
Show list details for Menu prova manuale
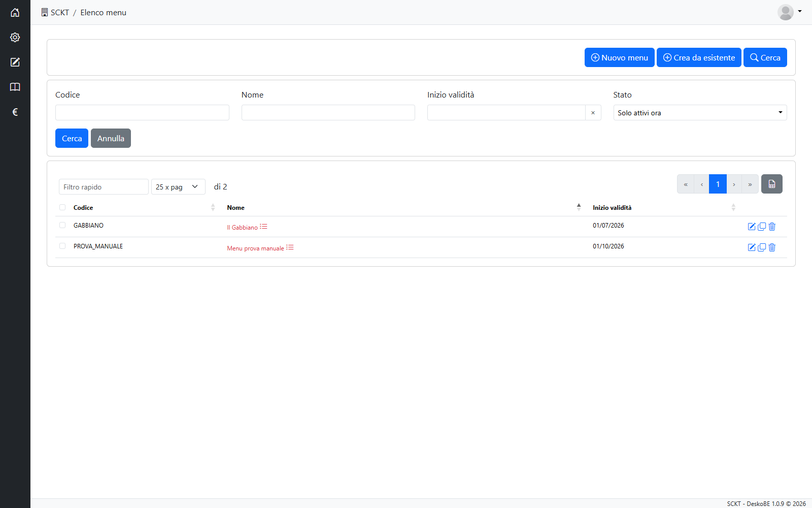click(290, 247)
